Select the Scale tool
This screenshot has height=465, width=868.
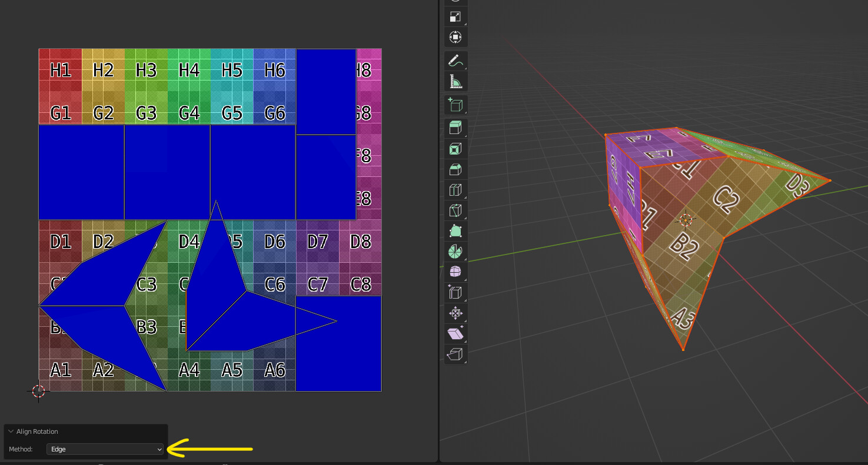coord(455,17)
